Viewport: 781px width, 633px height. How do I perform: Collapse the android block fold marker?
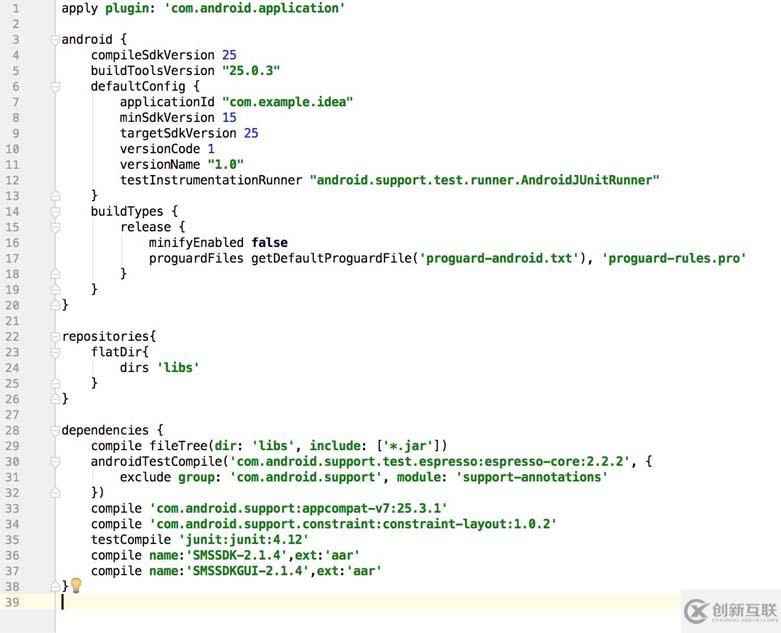coord(55,40)
